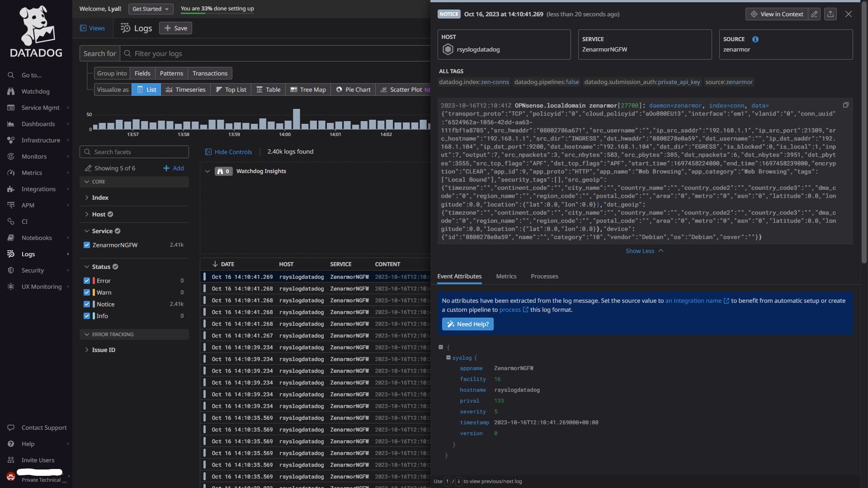The width and height of the screenshot is (868, 488).
Task: Click the source info icon
Action: point(755,39)
